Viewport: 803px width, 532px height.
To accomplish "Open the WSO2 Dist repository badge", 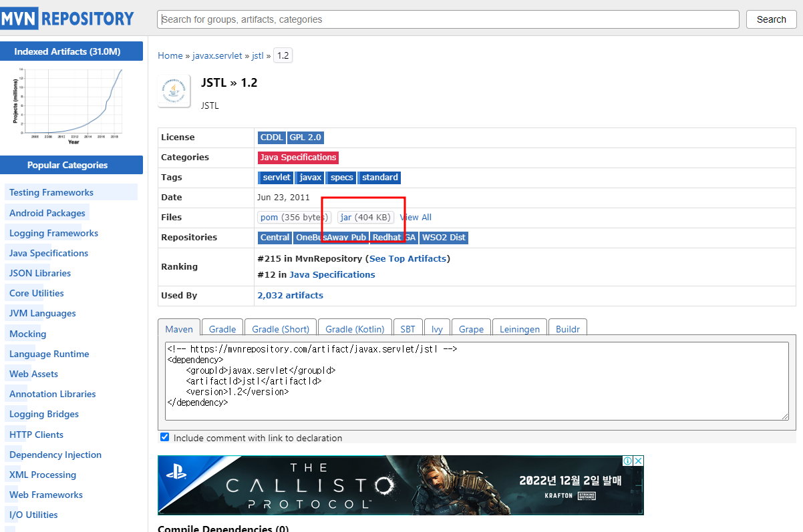I will click(444, 238).
